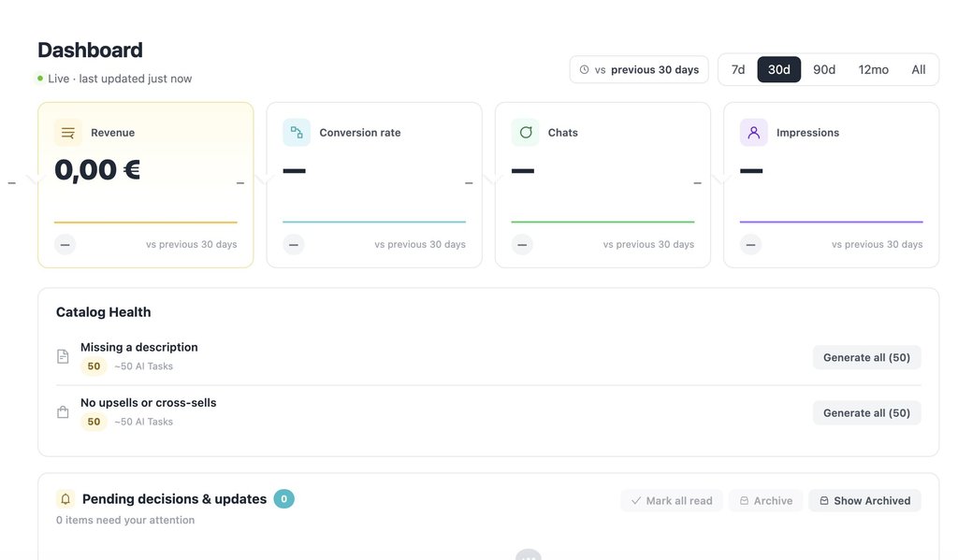Viewport: 958px width, 560px height.
Task: Click the Revenue card icon
Action: click(67, 133)
